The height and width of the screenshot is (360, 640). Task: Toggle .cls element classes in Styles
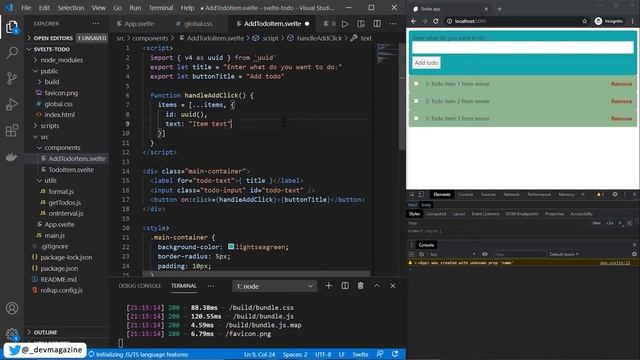click(x=609, y=223)
